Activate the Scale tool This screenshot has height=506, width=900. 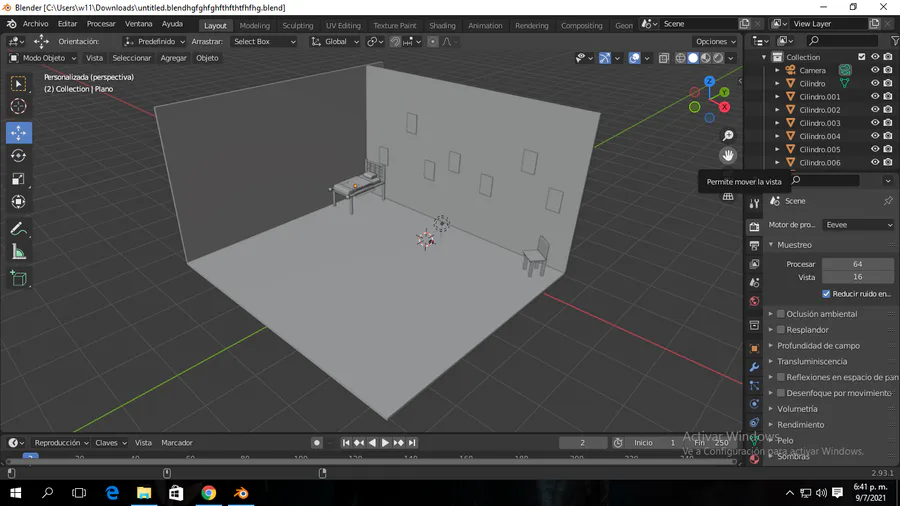click(x=18, y=178)
